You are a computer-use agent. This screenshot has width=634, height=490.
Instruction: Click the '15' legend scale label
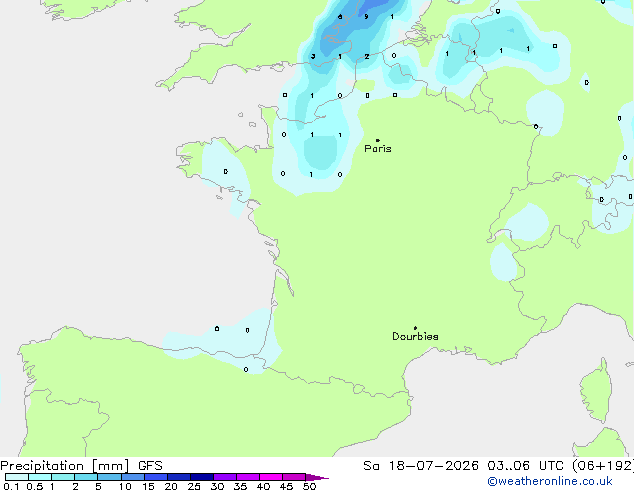coord(148,486)
